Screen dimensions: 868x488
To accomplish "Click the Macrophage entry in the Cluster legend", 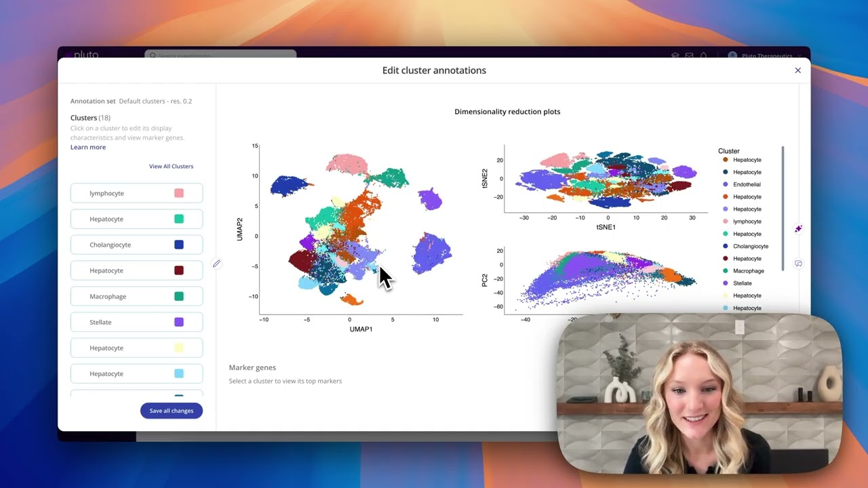I will pyautogui.click(x=743, y=271).
